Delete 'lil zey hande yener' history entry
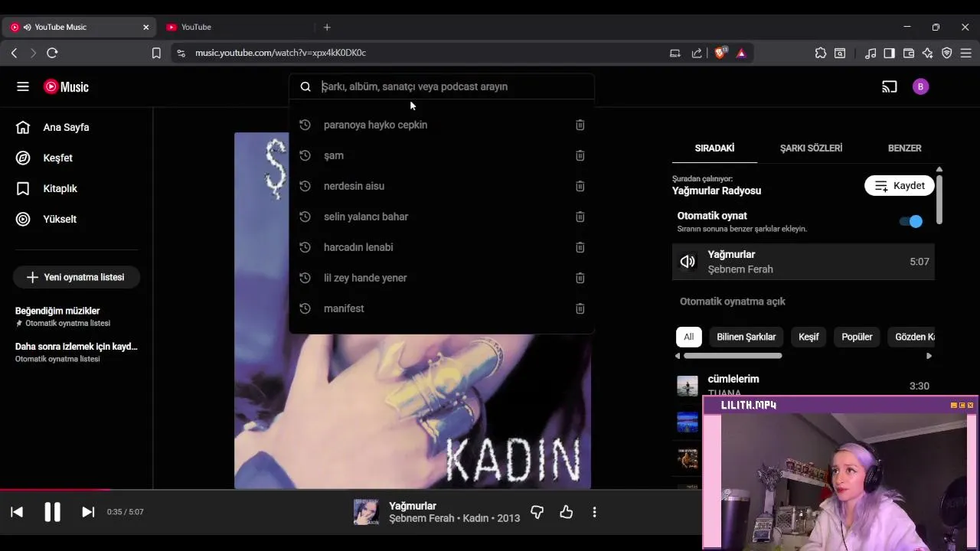This screenshot has width=980, height=551. pos(580,278)
